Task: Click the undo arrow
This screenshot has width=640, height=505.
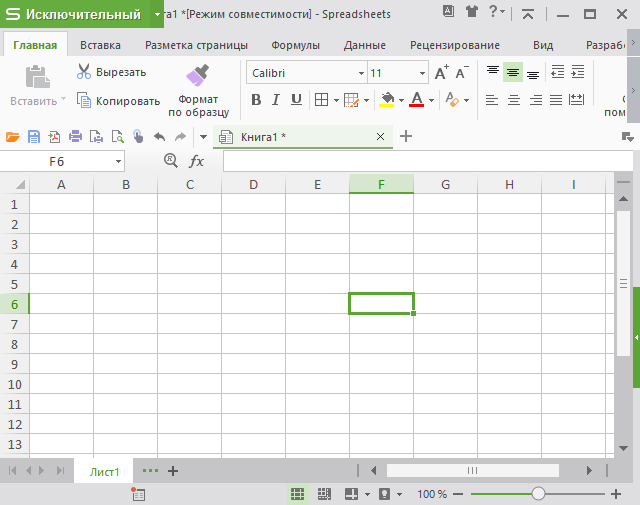Action: (160, 136)
